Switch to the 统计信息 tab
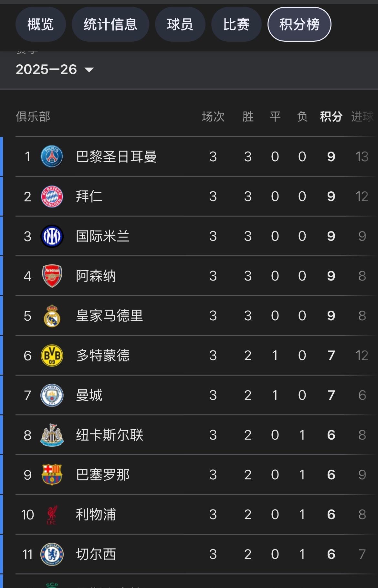The height and width of the screenshot is (588, 378). (x=110, y=24)
